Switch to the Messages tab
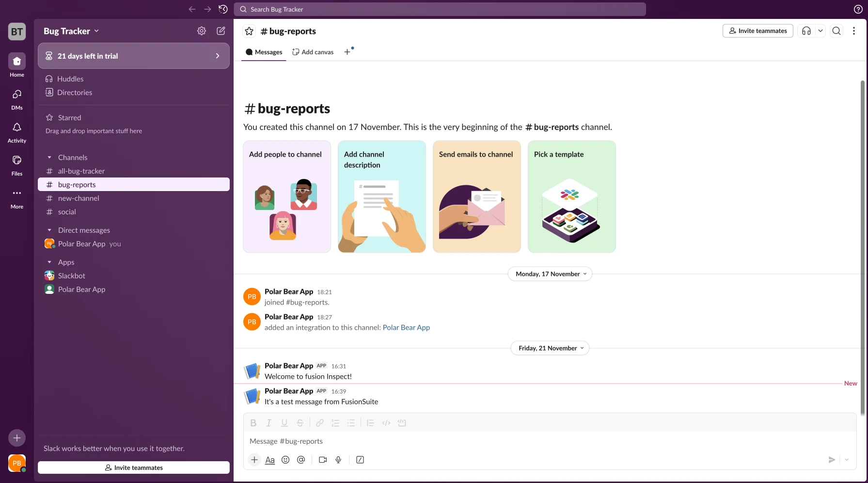This screenshot has height=483, width=868. coord(264,52)
